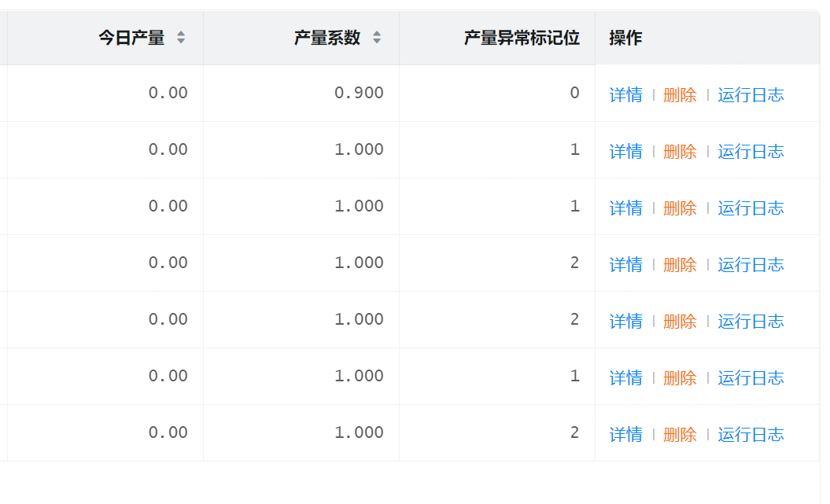Screen dimensions: 830x504
Task: Sort by 今日产量 column sort icon
Action: tap(181, 38)
